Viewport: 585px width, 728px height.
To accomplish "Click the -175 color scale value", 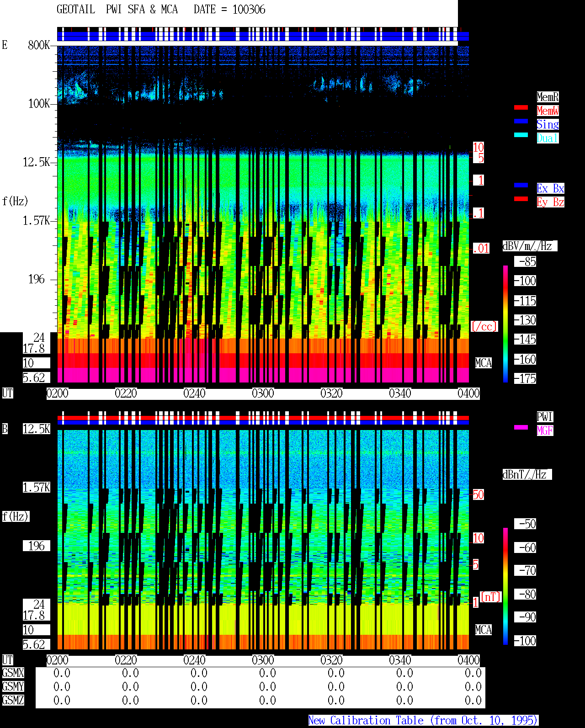I will pos(525,379).
